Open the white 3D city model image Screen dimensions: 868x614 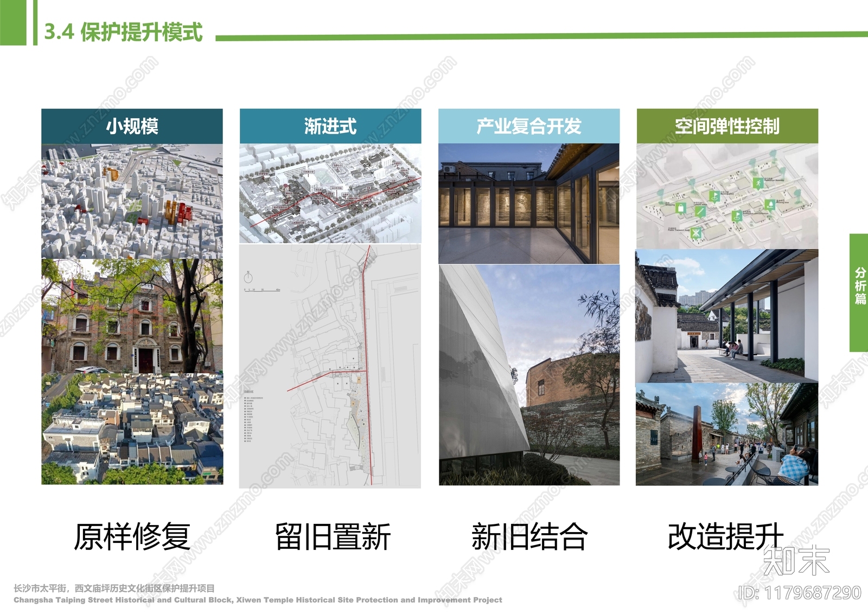coord(132,201)
